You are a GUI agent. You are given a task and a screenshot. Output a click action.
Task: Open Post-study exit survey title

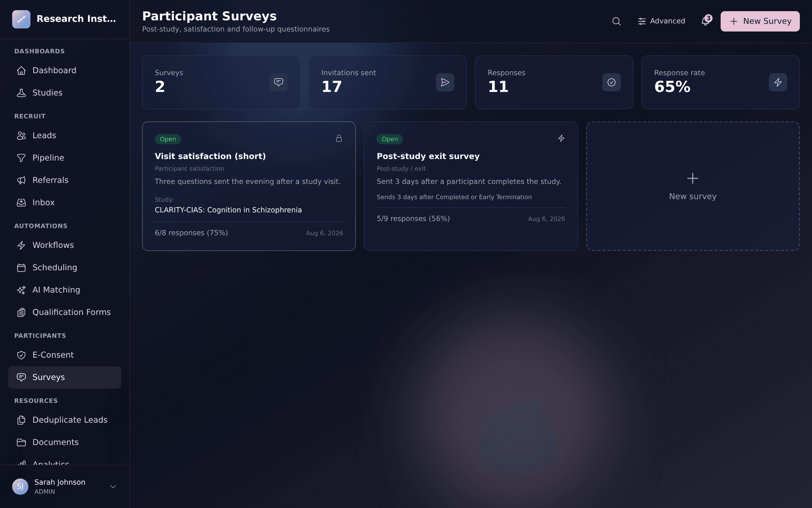point(428,156)
